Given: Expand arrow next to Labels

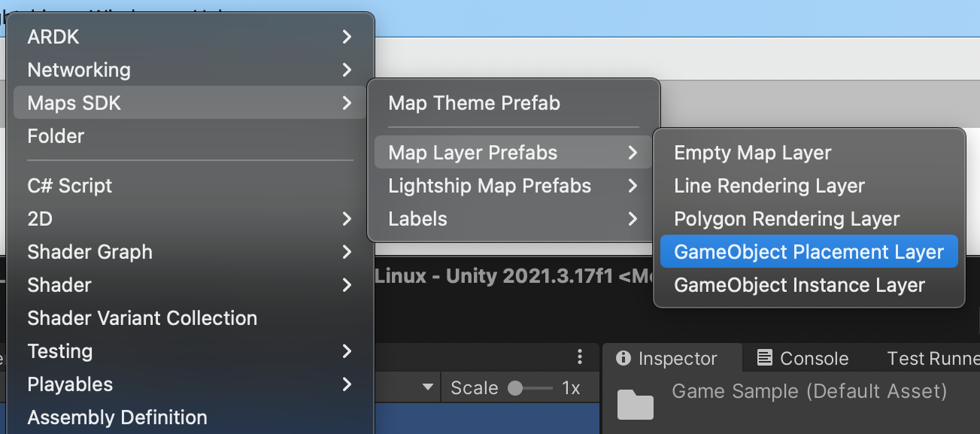Looking at the screenshot, I should (633, 219).
